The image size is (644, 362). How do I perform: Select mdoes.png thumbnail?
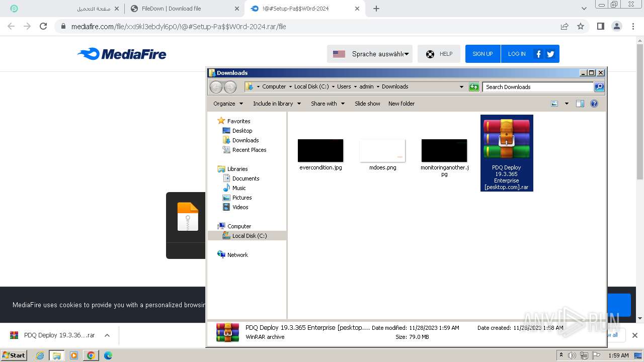pos(382,151)
